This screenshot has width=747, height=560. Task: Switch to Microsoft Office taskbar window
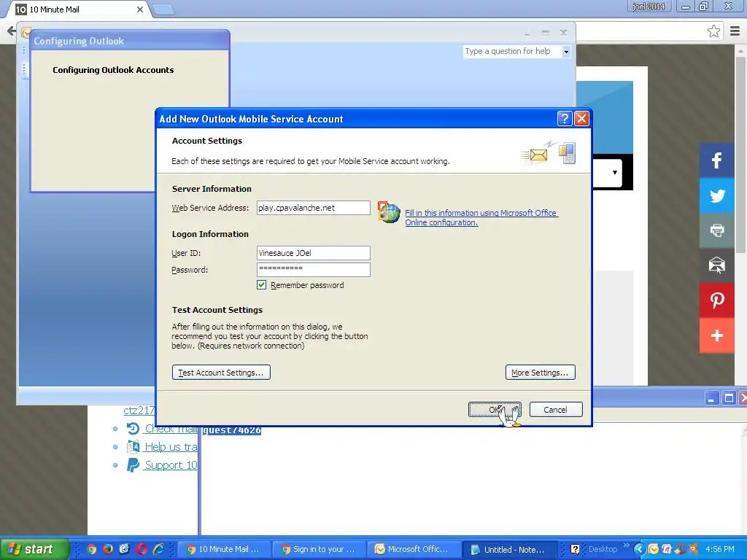click(x=414, y=549)
